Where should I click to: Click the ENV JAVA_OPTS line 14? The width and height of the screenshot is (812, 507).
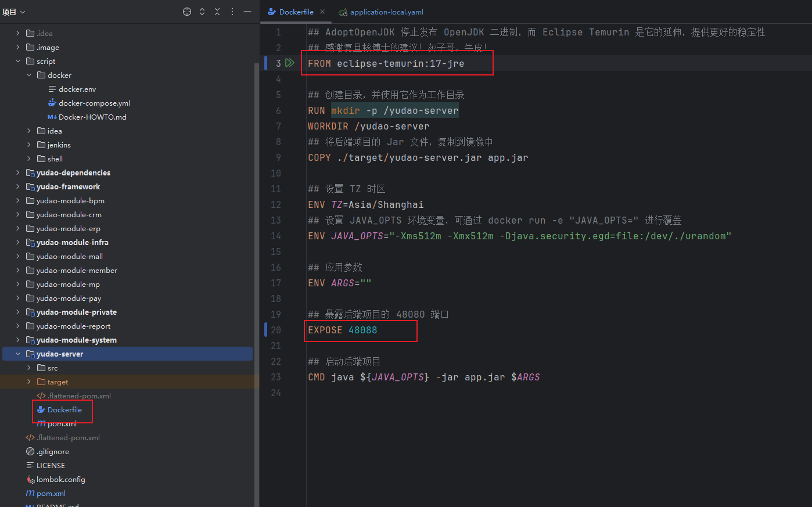tap(520, 236)
